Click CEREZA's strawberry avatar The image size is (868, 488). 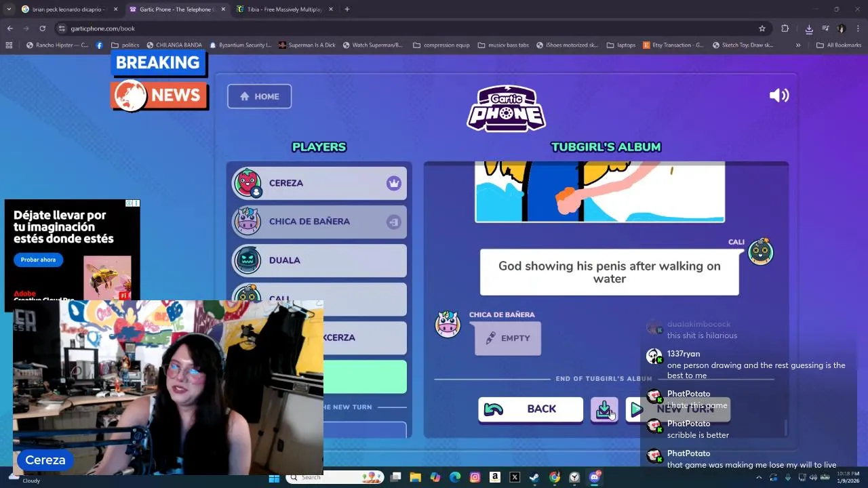(x=248, y=183)
